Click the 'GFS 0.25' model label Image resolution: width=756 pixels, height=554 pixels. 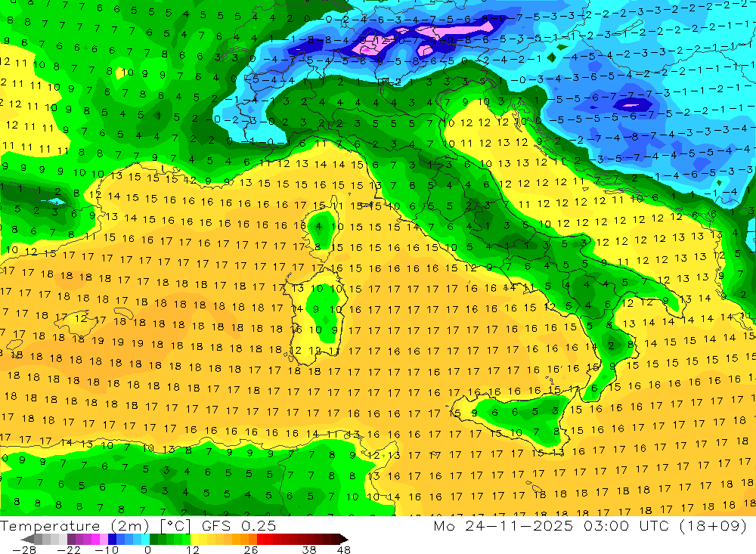point(239,526)
